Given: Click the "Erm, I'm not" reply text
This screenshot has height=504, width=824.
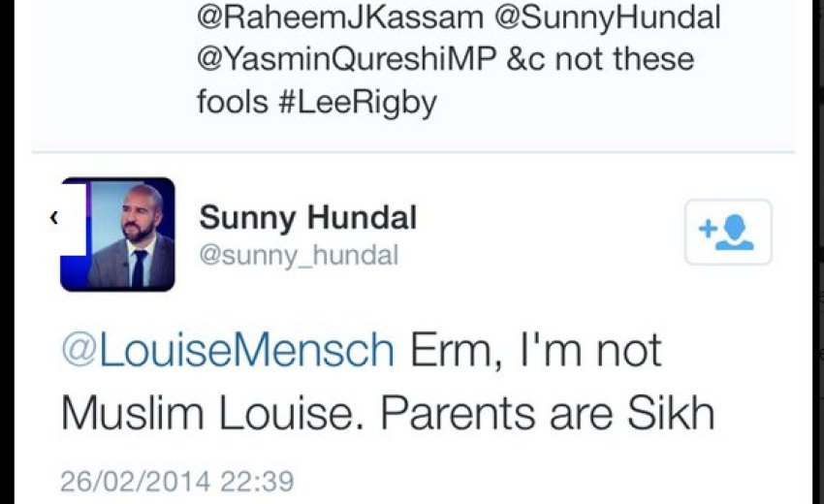Looking at the screenshot, I should pyautogui.click(x=537, y=350).
